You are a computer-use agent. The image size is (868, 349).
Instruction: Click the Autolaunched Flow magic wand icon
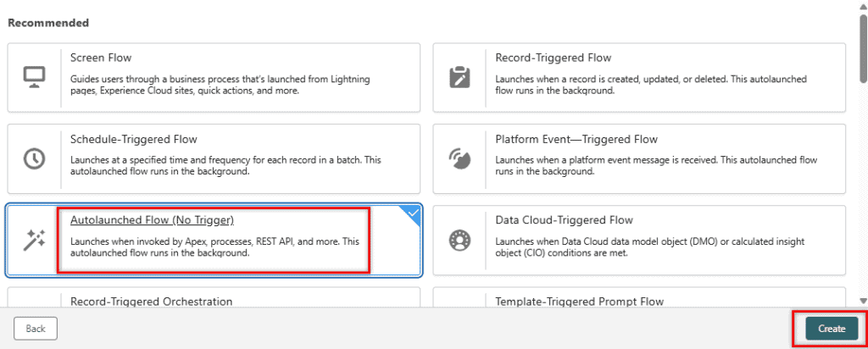pos(34,241)
